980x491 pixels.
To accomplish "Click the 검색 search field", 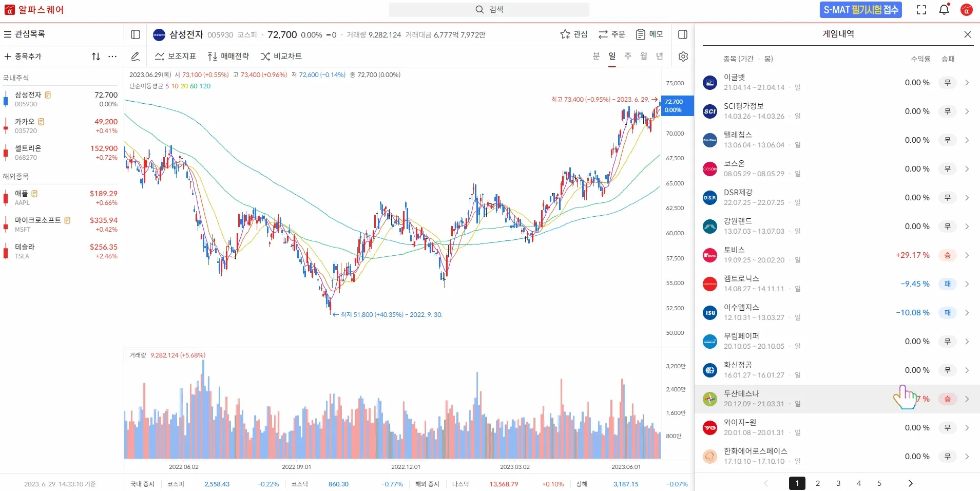I will [489, 10].
